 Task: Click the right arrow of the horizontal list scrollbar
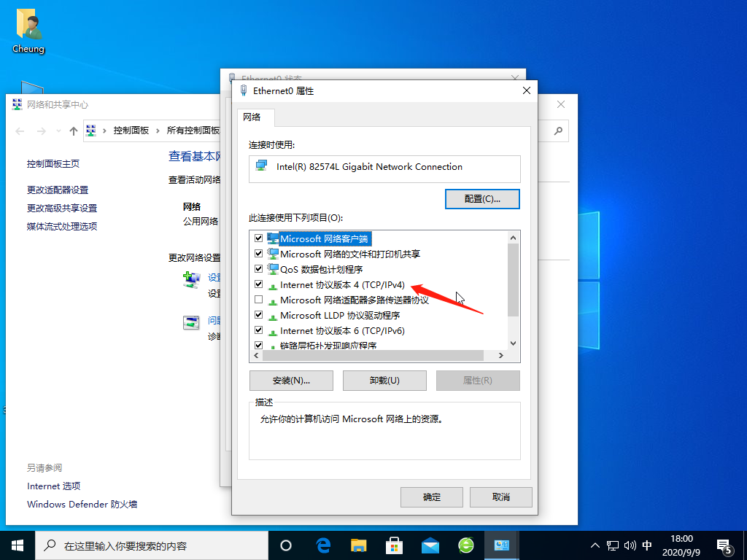(x=501, y=356)
